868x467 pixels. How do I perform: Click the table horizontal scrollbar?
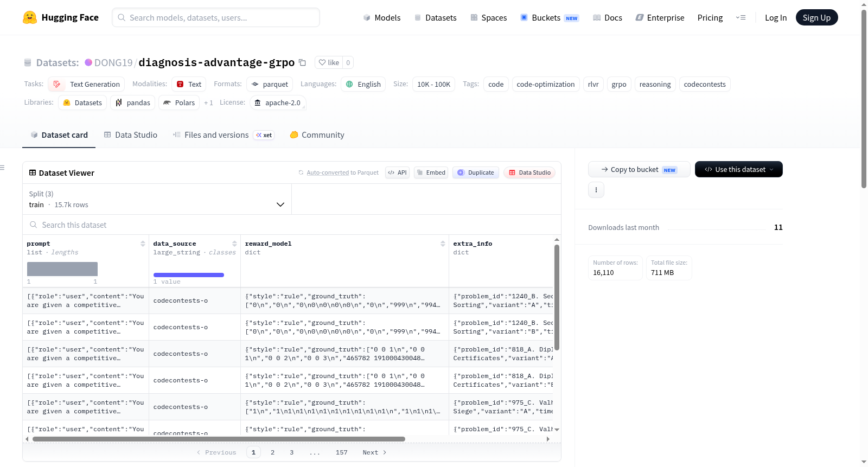click(x=219, y=439)
